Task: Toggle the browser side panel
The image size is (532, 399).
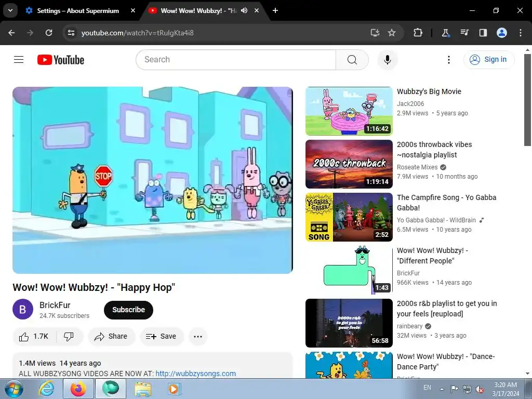Action: pyautogui.click(x=483, y=33)
